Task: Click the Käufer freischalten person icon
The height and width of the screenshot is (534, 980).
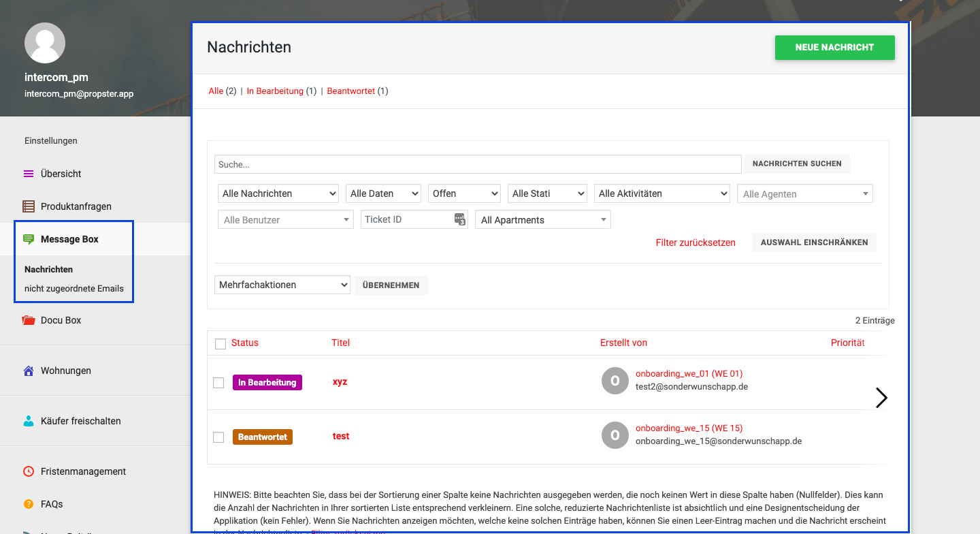Action: click(x=29, y=421)
